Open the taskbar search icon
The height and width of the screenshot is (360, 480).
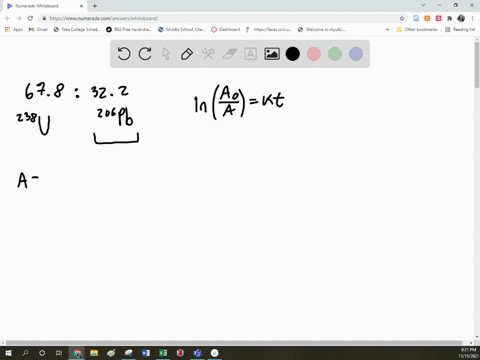(x=25, y=353)
